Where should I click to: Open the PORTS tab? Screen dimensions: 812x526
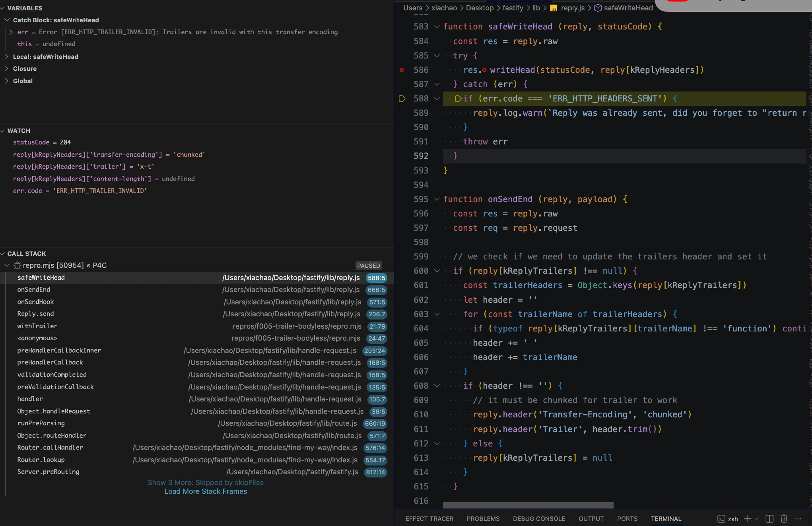627,519
